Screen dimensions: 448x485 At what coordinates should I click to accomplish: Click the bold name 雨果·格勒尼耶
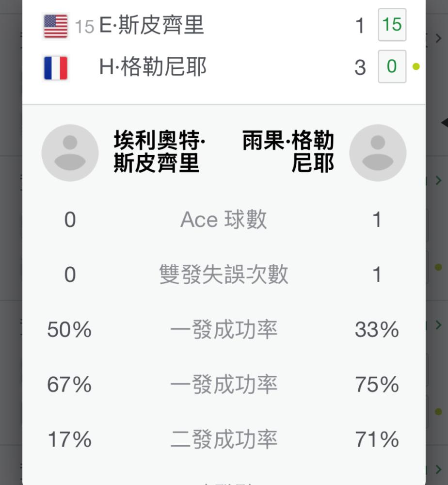[x=288, y=151]
